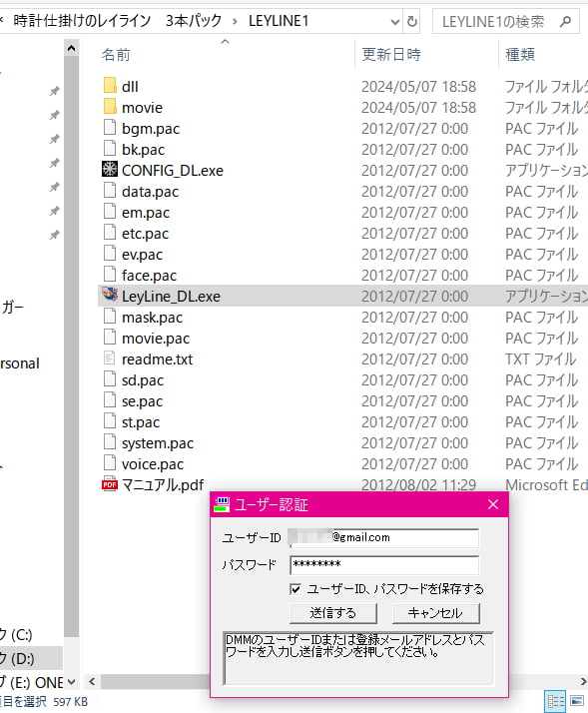Click the 送信する button
The width and height of the screenshot is (588, 713).
click(333, 613)
